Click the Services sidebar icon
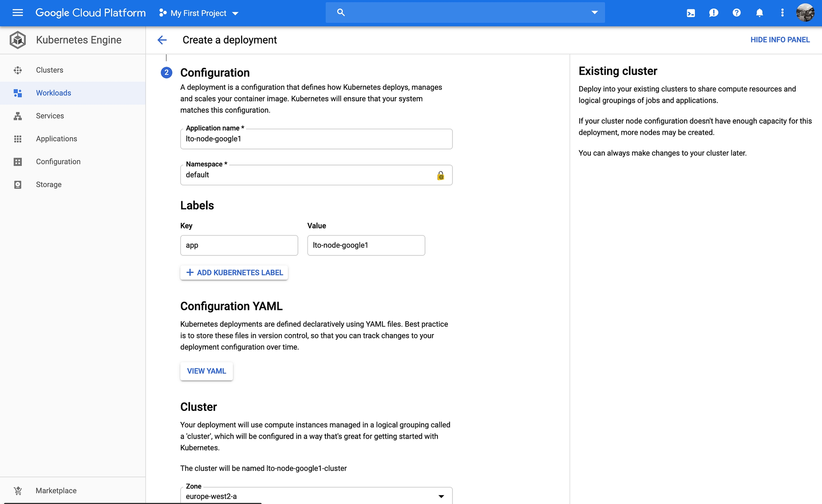Screen dimensions: 822x504 point(17,116)
